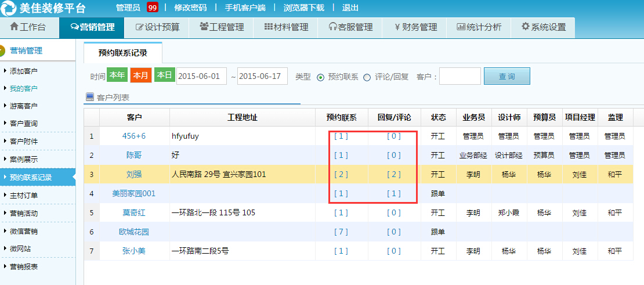Click the 美佳装修平台 logo icon

click(x=9, y=8)
